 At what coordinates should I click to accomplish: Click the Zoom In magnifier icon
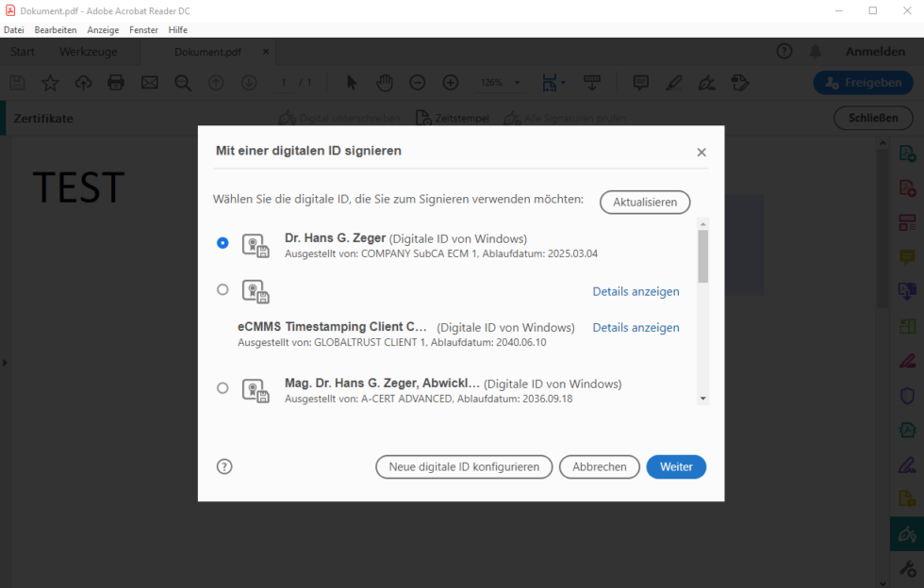click(451, 83)
